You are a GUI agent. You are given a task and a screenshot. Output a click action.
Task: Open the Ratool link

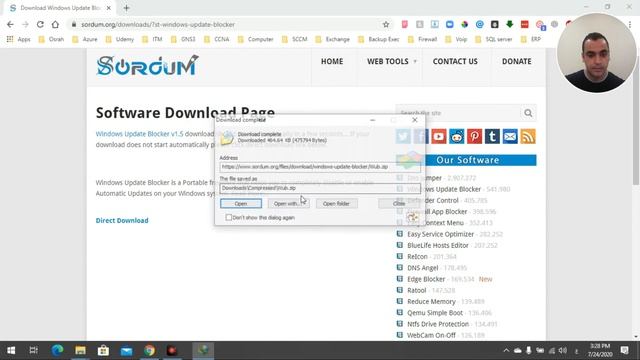tap(416, 290)
